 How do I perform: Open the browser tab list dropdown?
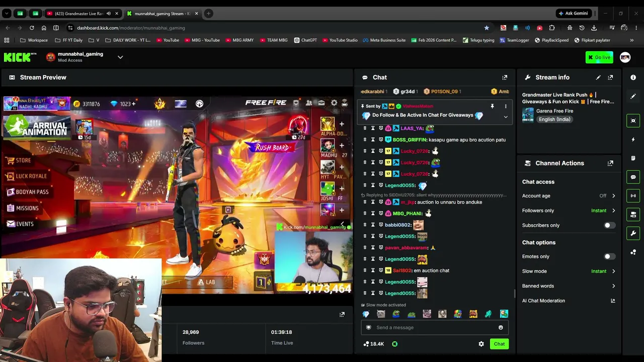click(x=7, y=14)
